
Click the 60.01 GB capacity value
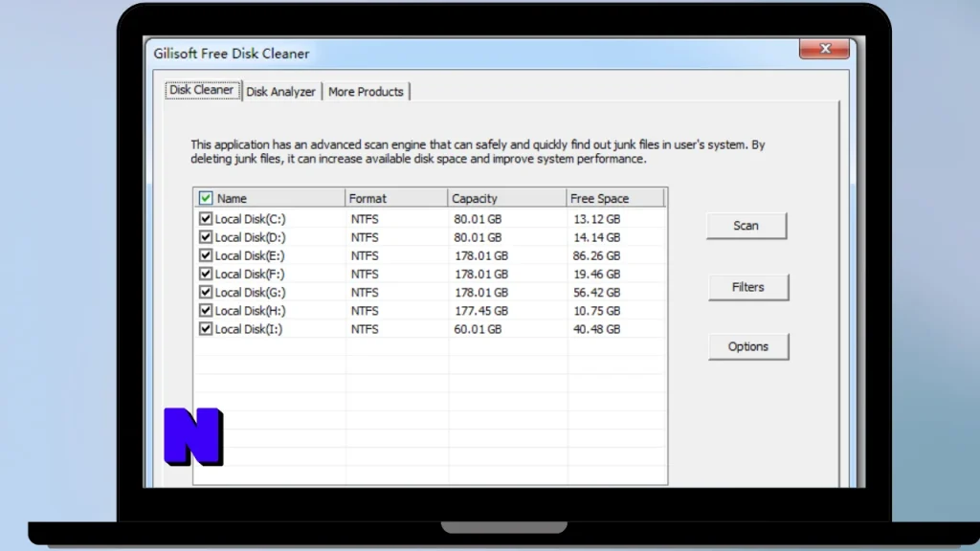coord(478,329)
